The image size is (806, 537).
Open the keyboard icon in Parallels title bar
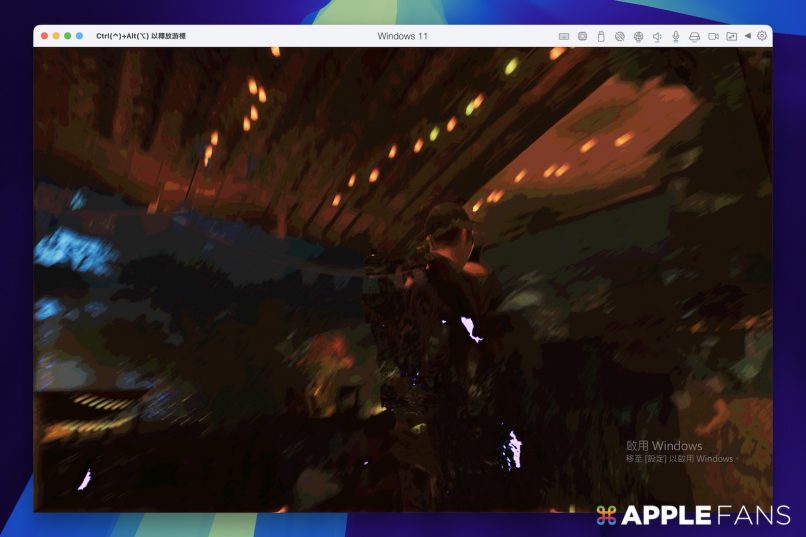click(564, 36)
